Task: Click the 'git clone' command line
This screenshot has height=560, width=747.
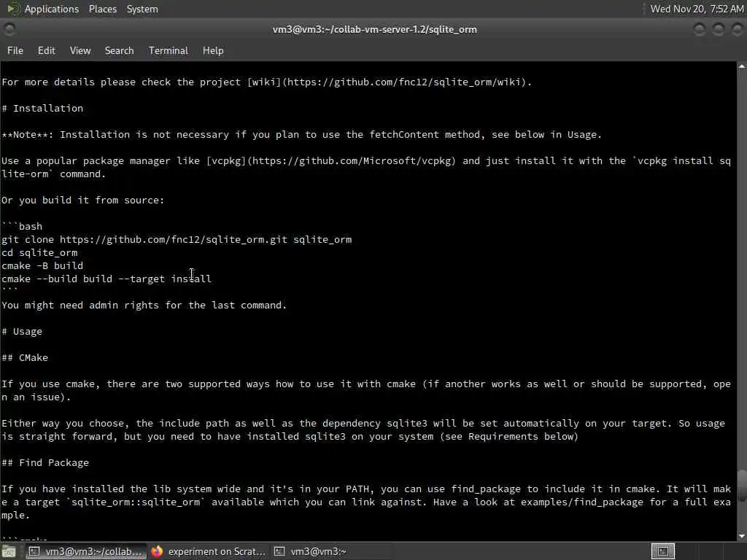Action: coord(177,239)
